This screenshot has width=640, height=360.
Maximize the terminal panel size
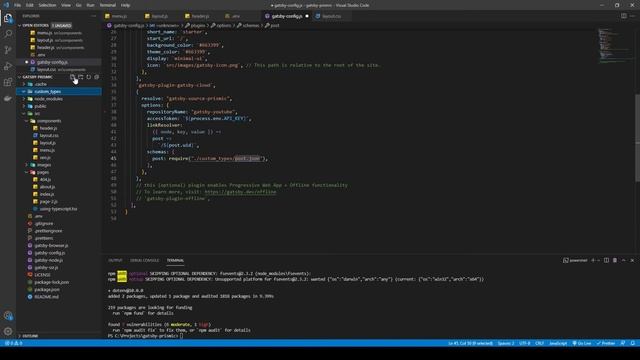(x=624, y=260)
